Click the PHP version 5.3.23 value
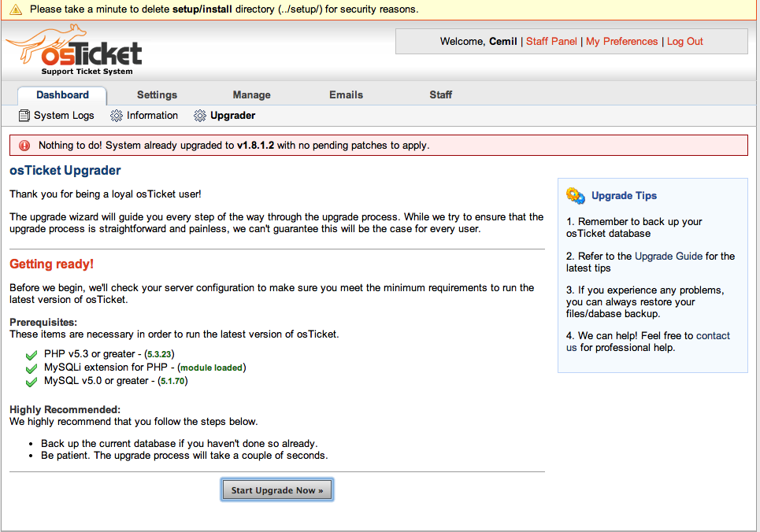The image size is (760, 532). (x=159, y=354)
